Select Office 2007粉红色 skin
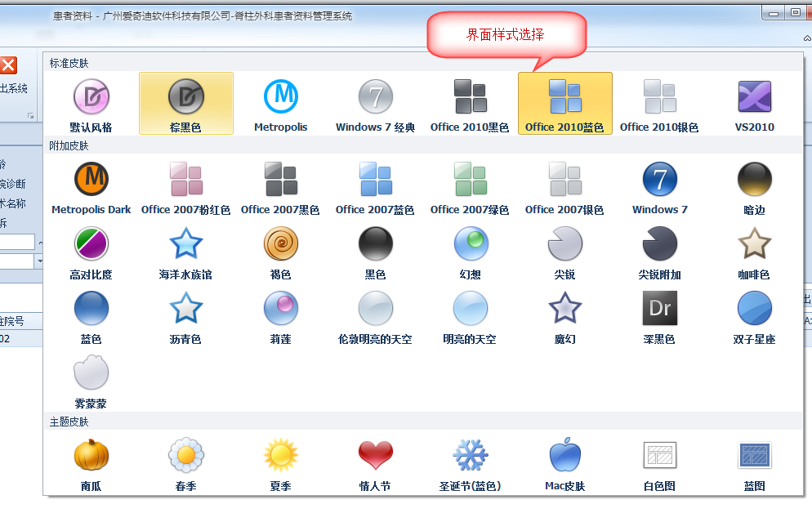812x513 pixels. pos(186,188)
